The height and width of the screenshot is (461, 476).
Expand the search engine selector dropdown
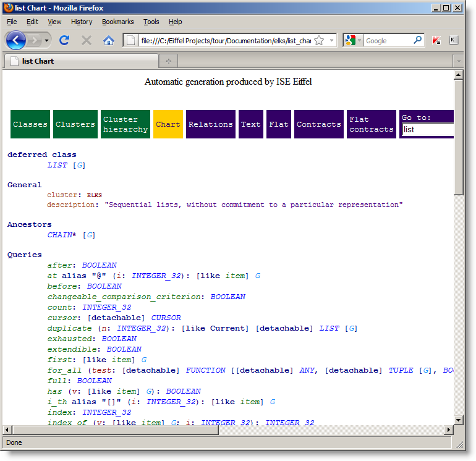pyautogui.click(x=359, y=41)
